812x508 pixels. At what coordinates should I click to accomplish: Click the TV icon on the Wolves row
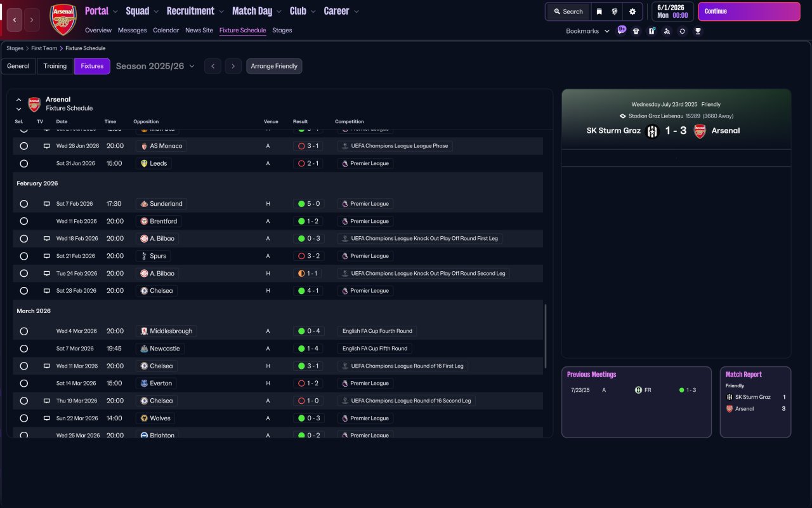click(x=46, y=418)
